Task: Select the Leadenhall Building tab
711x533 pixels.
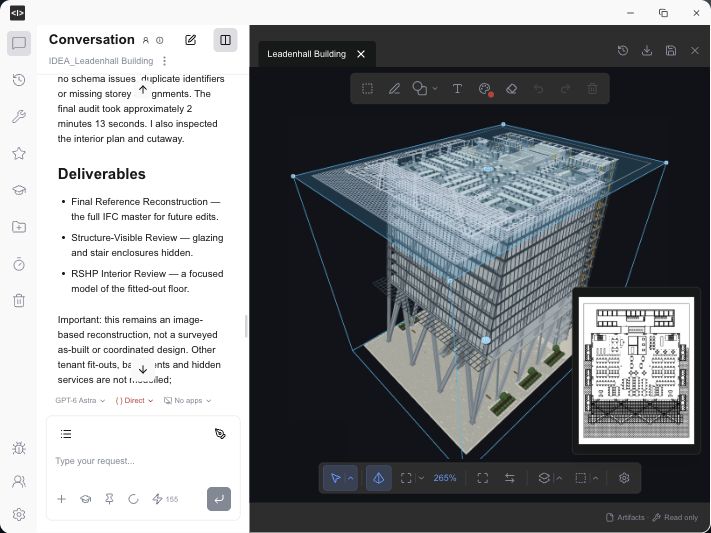Action: tap(307, 54)
